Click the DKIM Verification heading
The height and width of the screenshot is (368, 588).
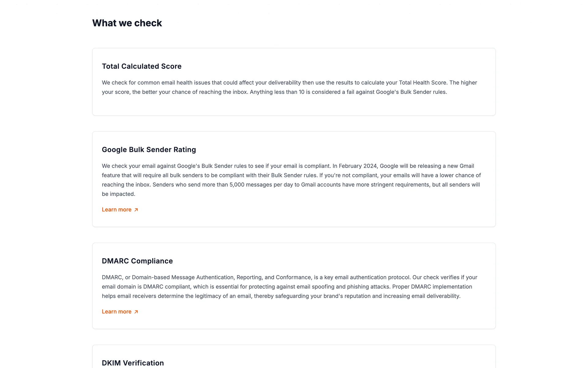[x=133, y=363]
